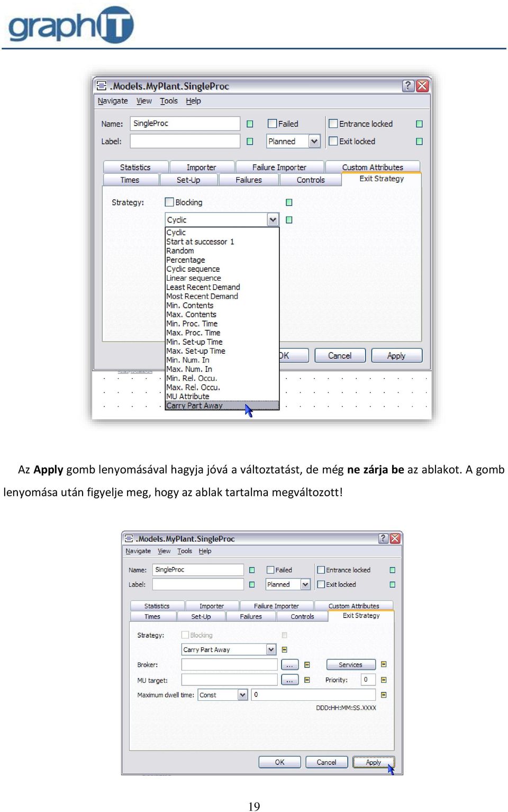Toggle the square beside the Priority field
Viewport: 508px width, 812px height.
384,680
